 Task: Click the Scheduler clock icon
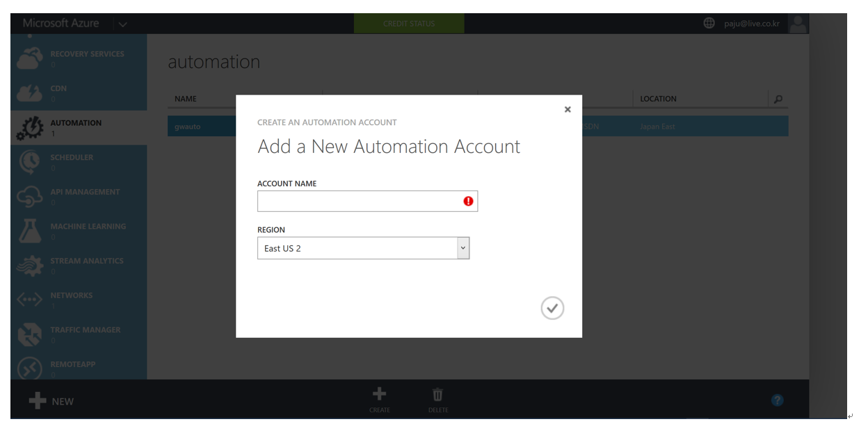(x=30, y=163)
